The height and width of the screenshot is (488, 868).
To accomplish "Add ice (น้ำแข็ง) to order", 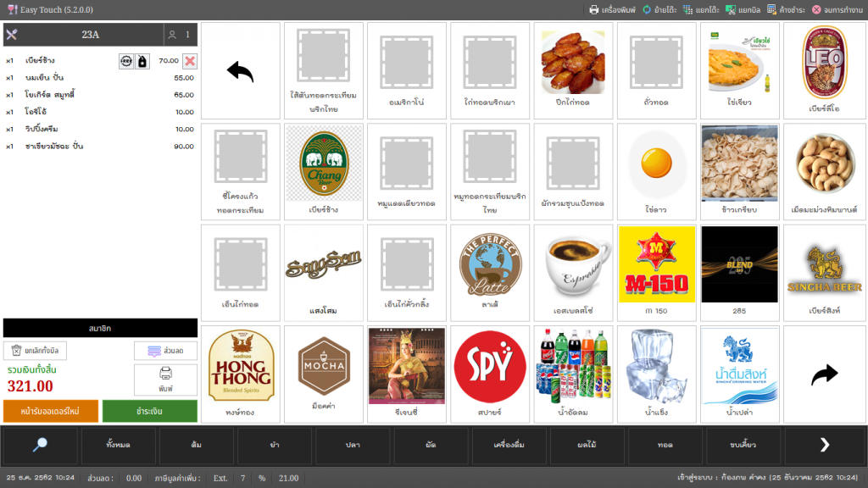I will click(x=657, y=374).
